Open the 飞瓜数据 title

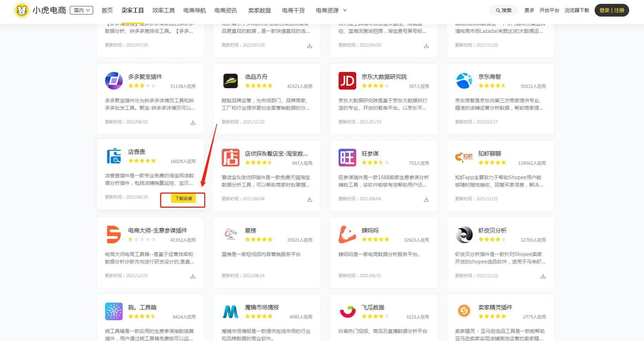pos(372,307)
